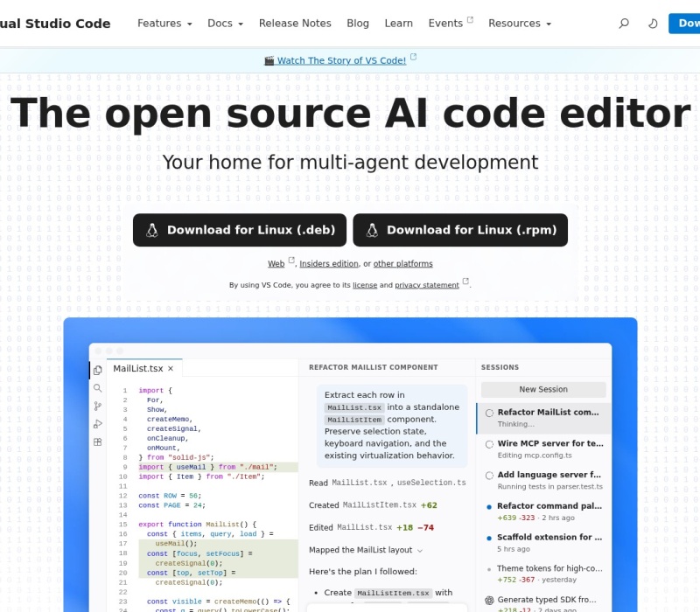700x612 pixels.
Task: Open Release Notes page
Action: click(295, 24)
